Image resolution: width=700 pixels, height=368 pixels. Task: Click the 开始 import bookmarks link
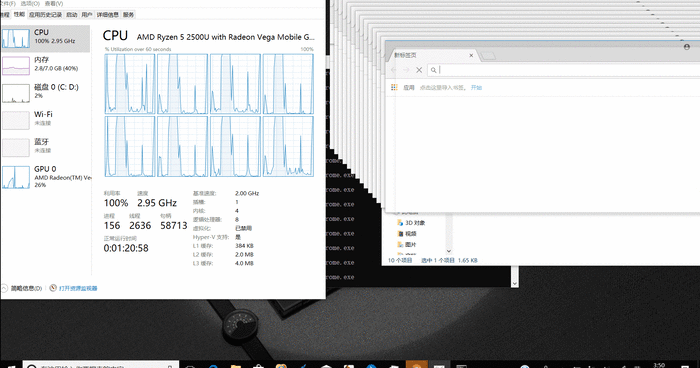[476, 88]
